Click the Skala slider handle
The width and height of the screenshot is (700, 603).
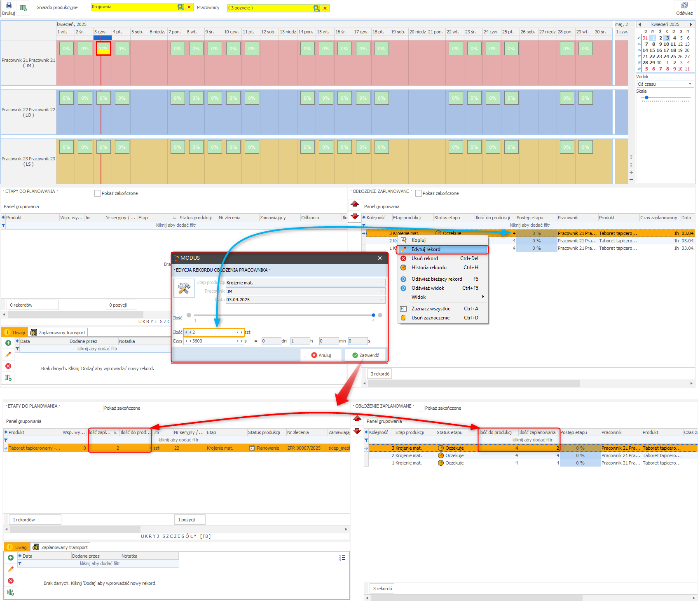click(646, 98)
